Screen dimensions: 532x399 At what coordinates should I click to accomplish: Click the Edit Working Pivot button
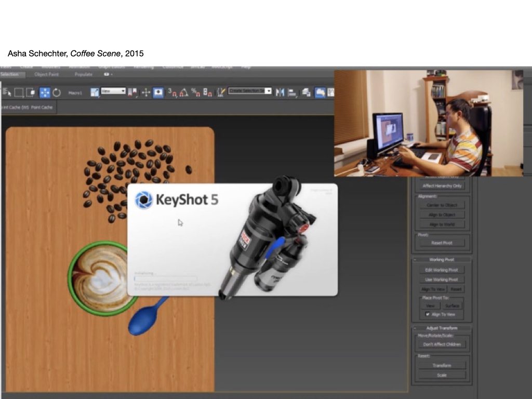point(442,270)
